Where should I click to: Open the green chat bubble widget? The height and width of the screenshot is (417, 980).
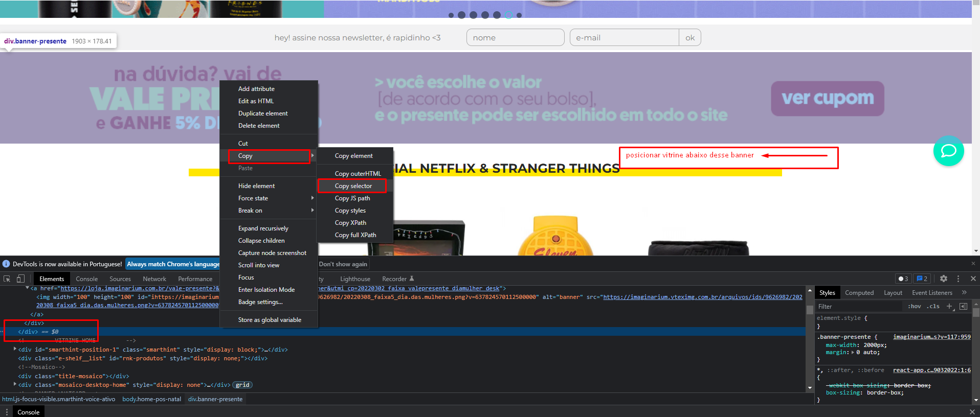(949, 151)
